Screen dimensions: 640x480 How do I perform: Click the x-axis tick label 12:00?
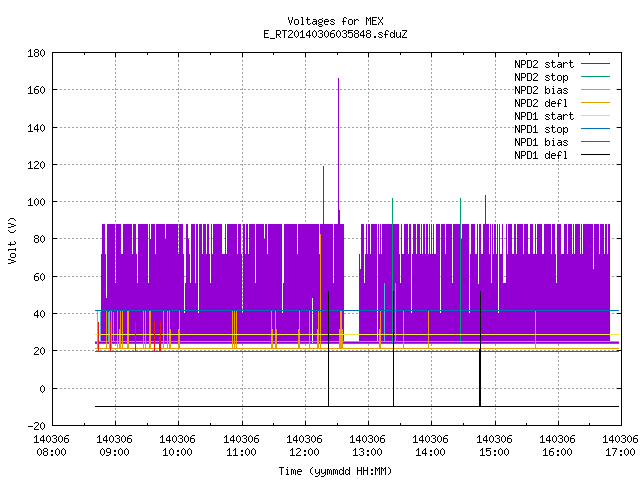tap(304, 453)
